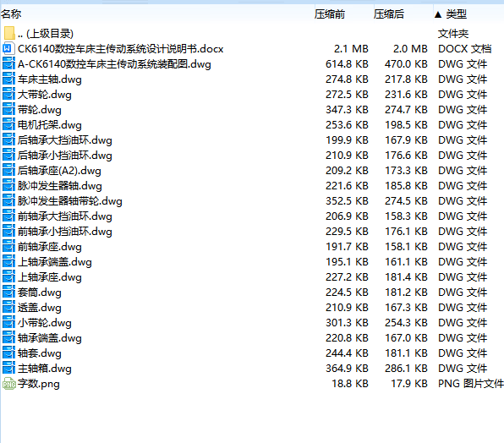This screenshot has width=504, height=443.
Task: Click the DWG icon for 后轴承大挡油环.dwg
Action: pyautogui.click(x=8, y=140)
